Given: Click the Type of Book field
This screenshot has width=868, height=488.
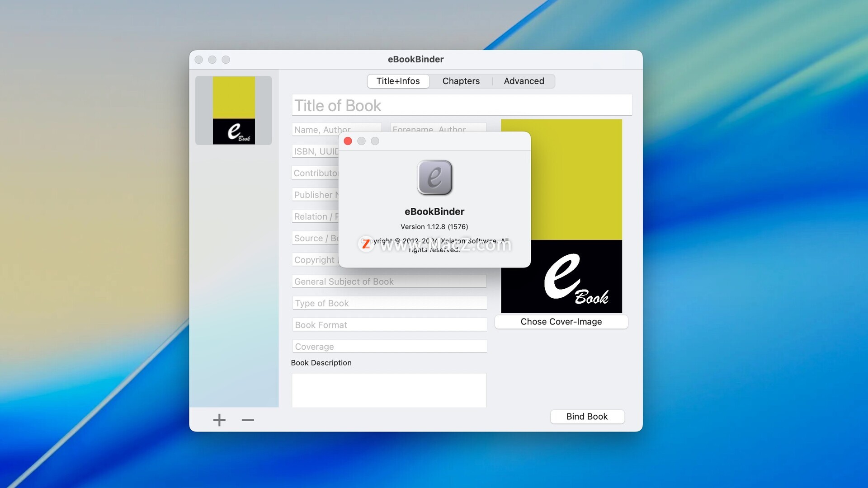Looking at the screenshot, I should 390,303.
